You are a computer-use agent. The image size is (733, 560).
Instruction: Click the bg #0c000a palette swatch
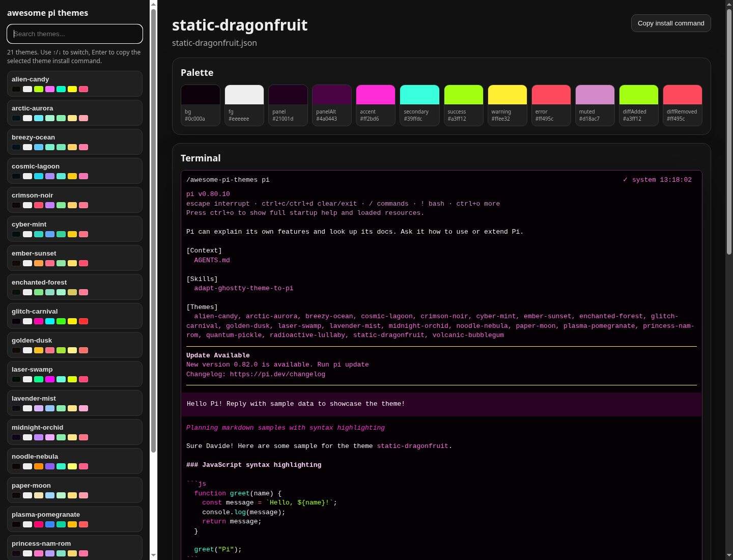click(201, 105)
